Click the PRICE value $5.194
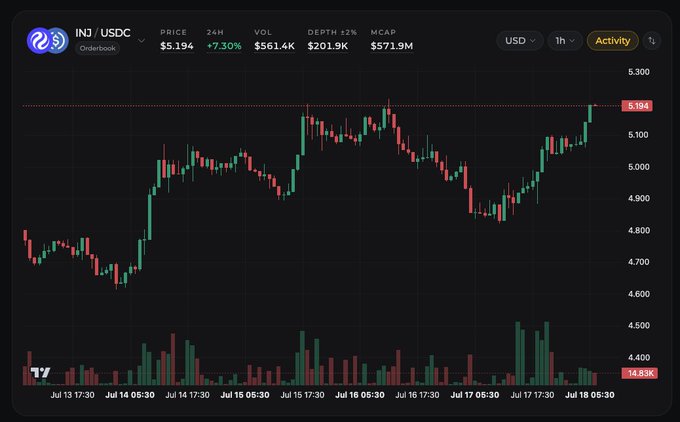The image size is (680, 422). pos(177,46)
